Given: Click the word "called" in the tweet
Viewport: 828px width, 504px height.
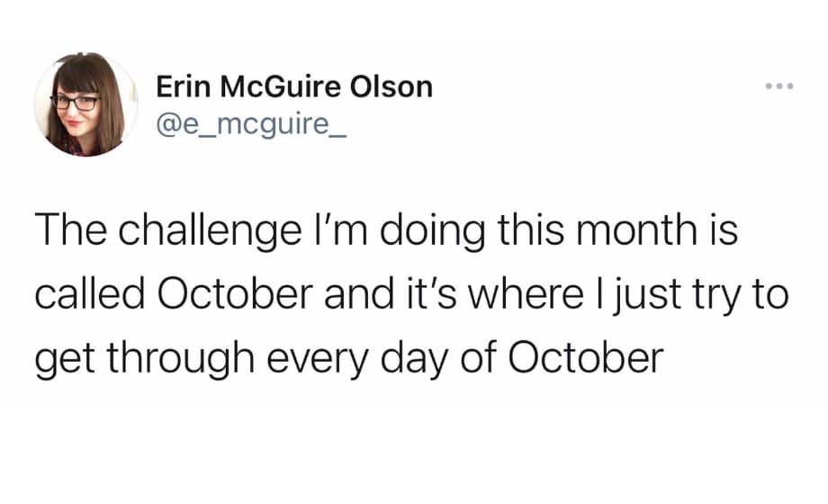Looking at the screenshot, I should [x=82, y=295].
